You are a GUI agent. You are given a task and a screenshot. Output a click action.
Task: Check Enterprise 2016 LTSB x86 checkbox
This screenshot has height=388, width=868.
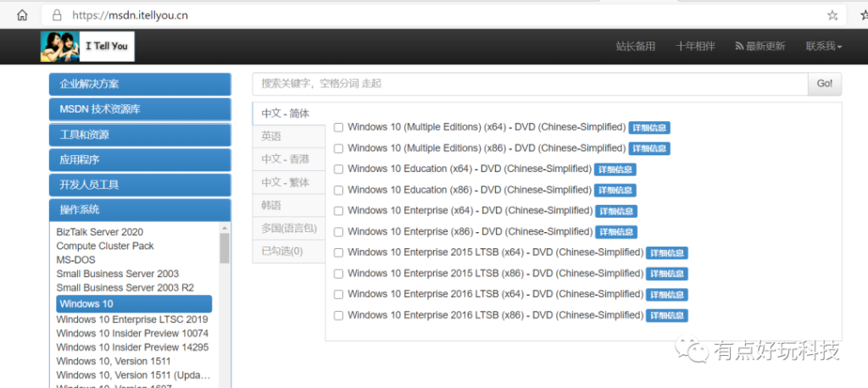pos(338,315)
